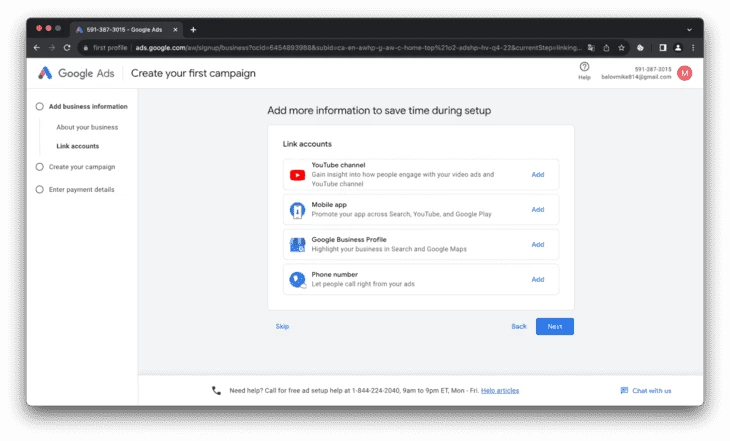This screenshot has height=441, width=730.
Task: Click the site lock icon
Action: 86,47
